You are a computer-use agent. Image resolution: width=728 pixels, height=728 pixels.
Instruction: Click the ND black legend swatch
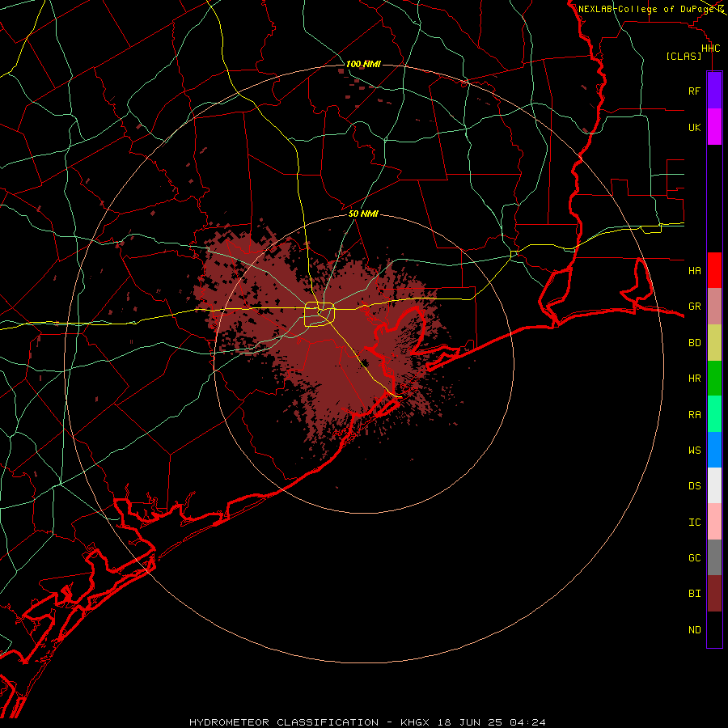(714, 629)
